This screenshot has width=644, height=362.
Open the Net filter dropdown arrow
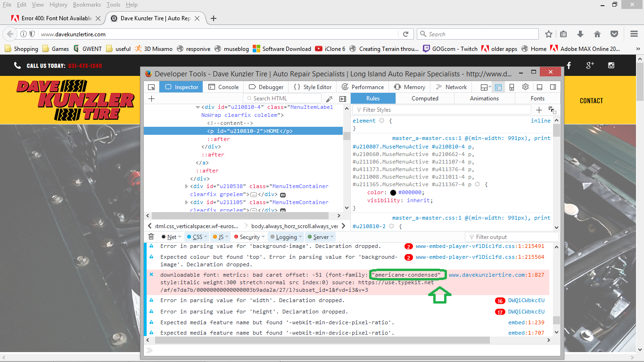tap(181, 237)
